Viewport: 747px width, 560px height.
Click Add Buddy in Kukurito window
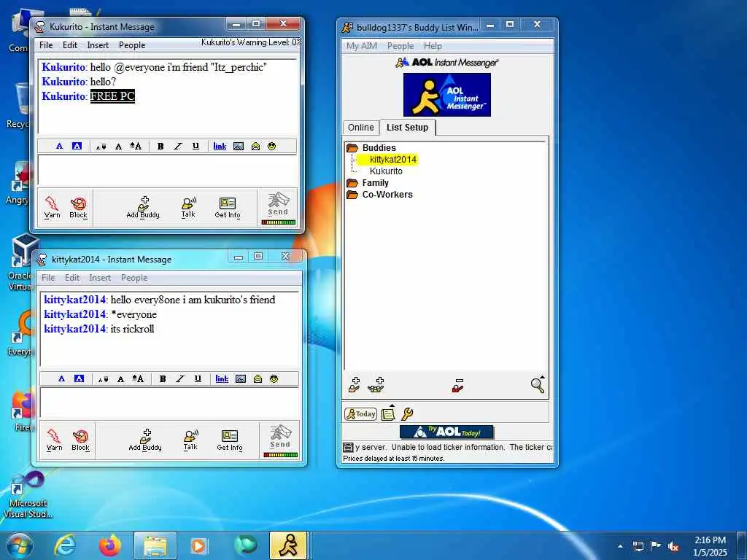[x=143, y=207]
